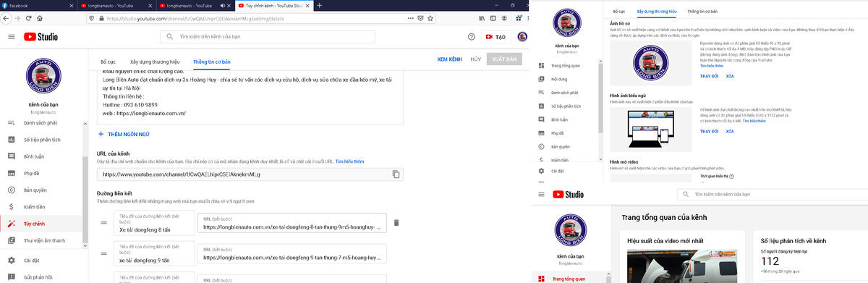Open Phụ đề in main left sidebar
This screenshot has width=868, height=283.
click(31, 173)
